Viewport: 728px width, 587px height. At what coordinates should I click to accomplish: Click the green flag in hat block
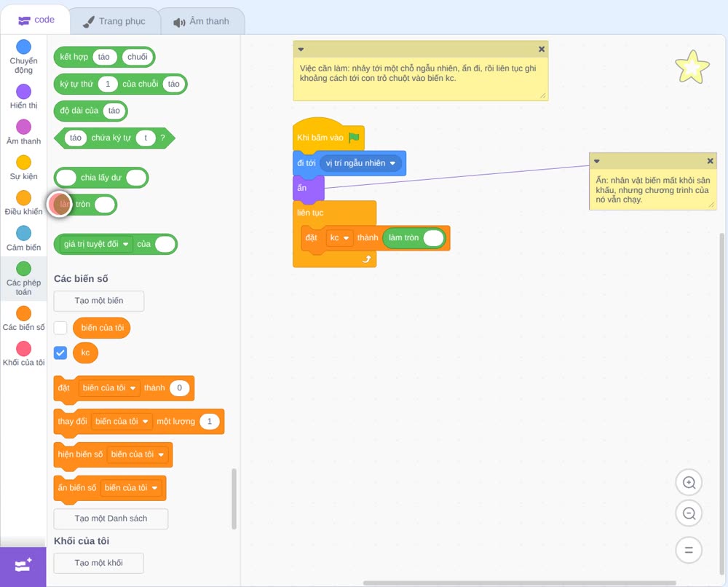[354, 138]
